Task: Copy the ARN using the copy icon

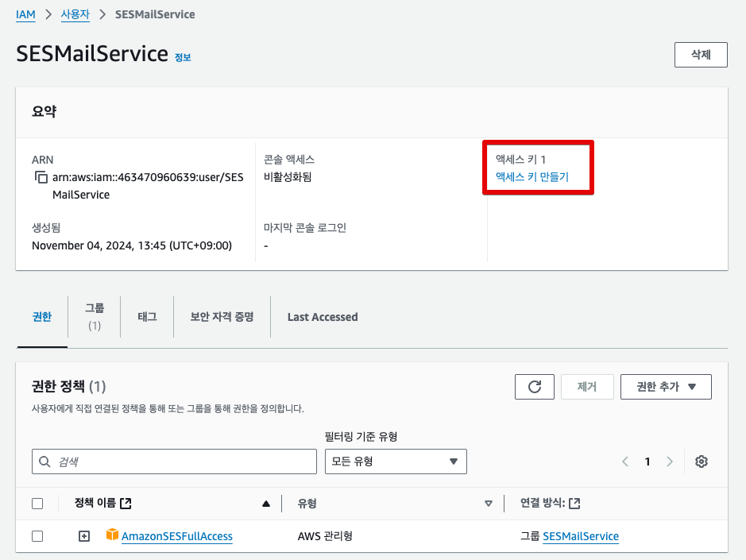Action: coord(41,177)
